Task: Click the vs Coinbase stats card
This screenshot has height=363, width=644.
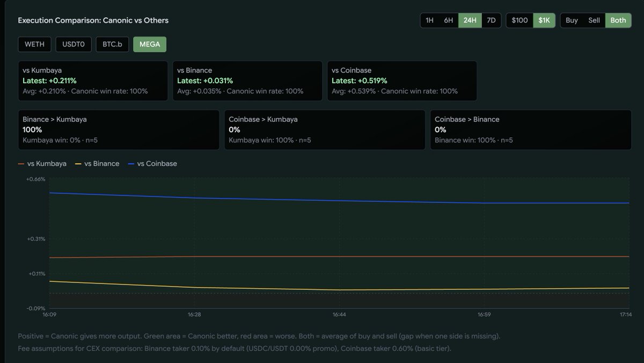Action: (402, 81)
